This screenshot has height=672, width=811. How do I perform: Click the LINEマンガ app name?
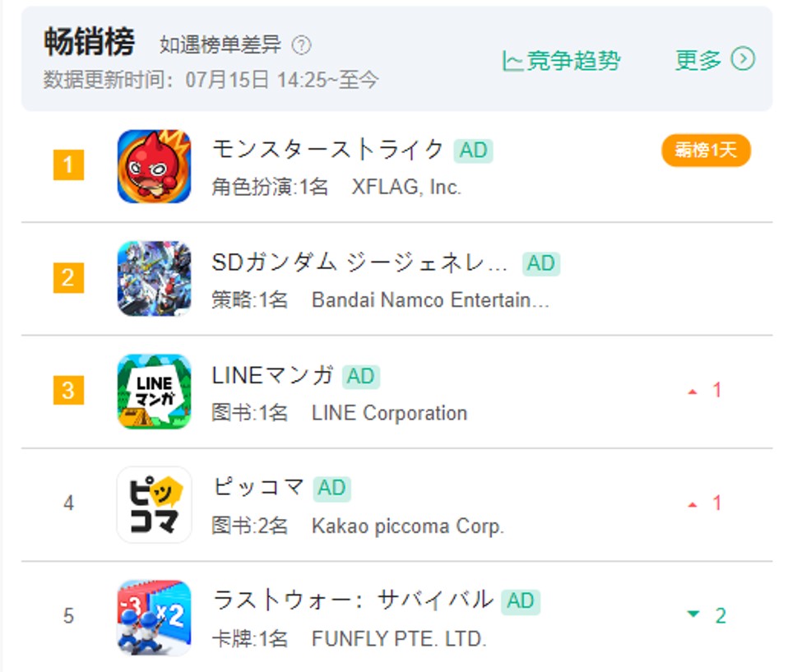(273, 375)
